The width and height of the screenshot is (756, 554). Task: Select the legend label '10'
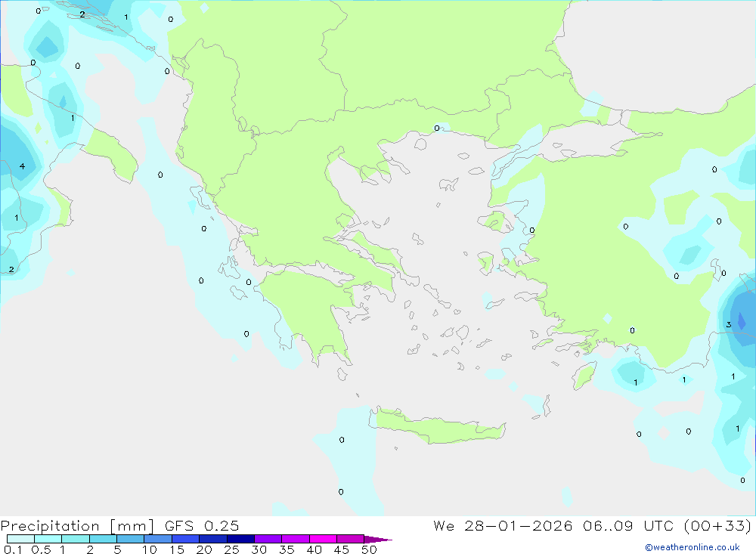click(x=150, y=549)
